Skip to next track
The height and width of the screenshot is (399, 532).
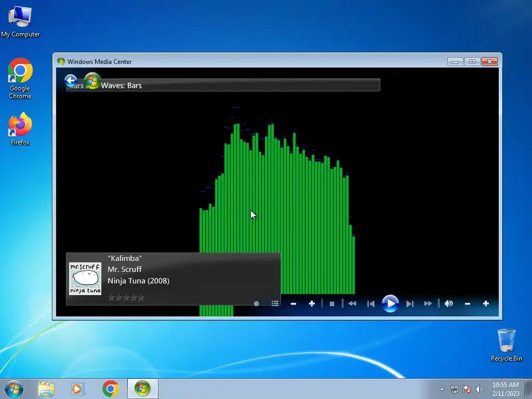click(410, 303)
